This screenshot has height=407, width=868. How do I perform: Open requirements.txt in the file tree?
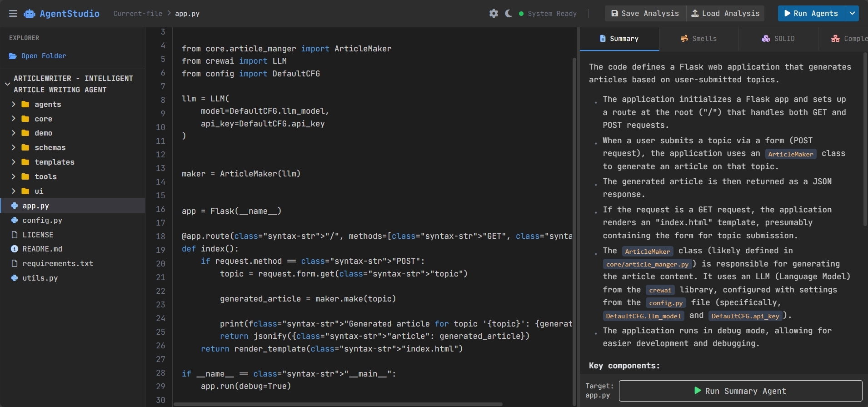click(73, 263)
